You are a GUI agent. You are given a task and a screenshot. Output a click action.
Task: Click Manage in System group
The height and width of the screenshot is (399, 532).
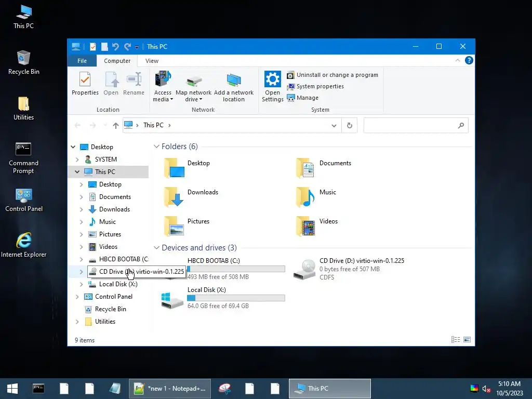(x=303, y=98)
